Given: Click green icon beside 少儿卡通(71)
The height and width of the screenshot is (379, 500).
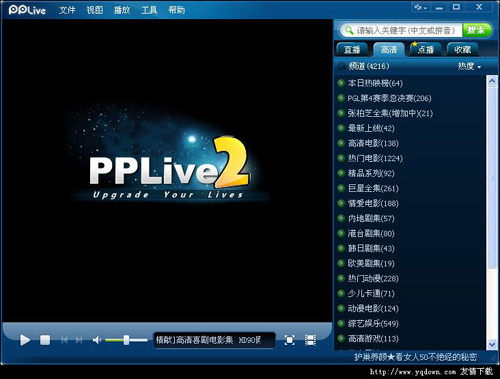Looking at the screenshot, I should click(x=341, y=293).
